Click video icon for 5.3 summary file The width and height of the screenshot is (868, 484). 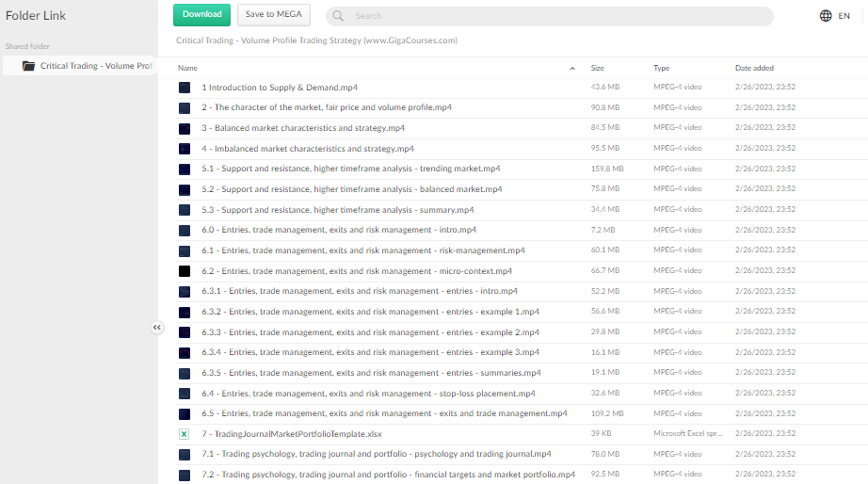tap(185, 210)
